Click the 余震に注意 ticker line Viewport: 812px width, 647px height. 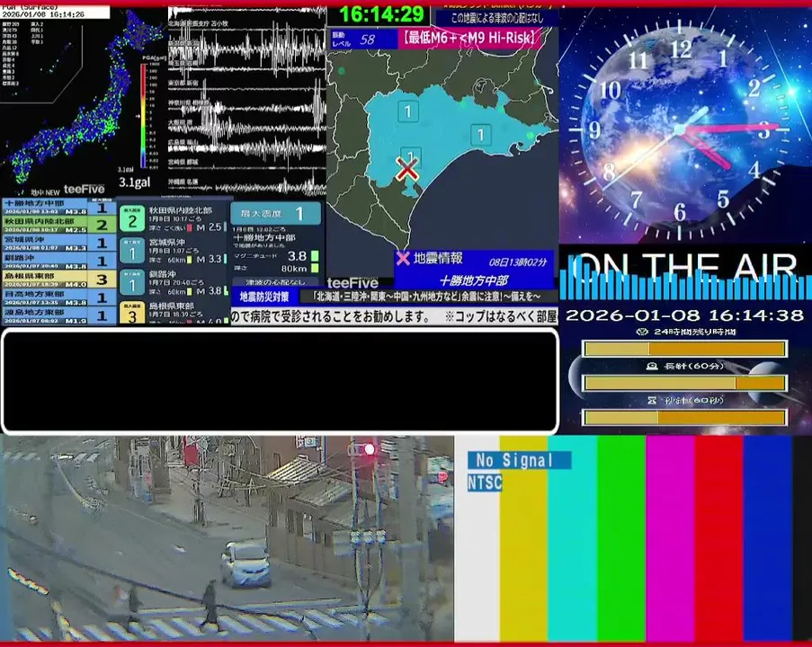(x=428, y=297)
